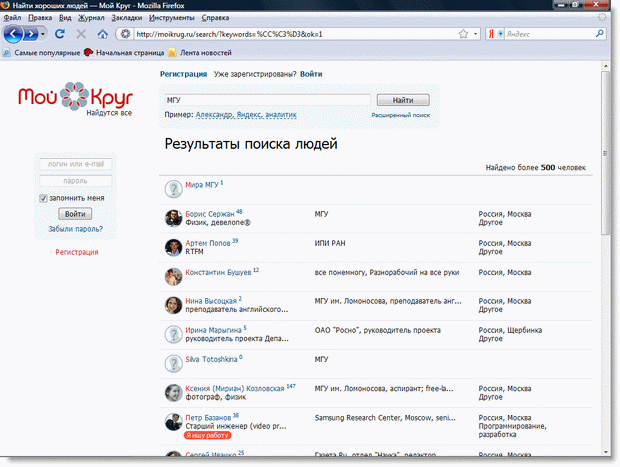Open Артем Попов profile link
This screenshot has height=467, width=620.
(208, 243)
